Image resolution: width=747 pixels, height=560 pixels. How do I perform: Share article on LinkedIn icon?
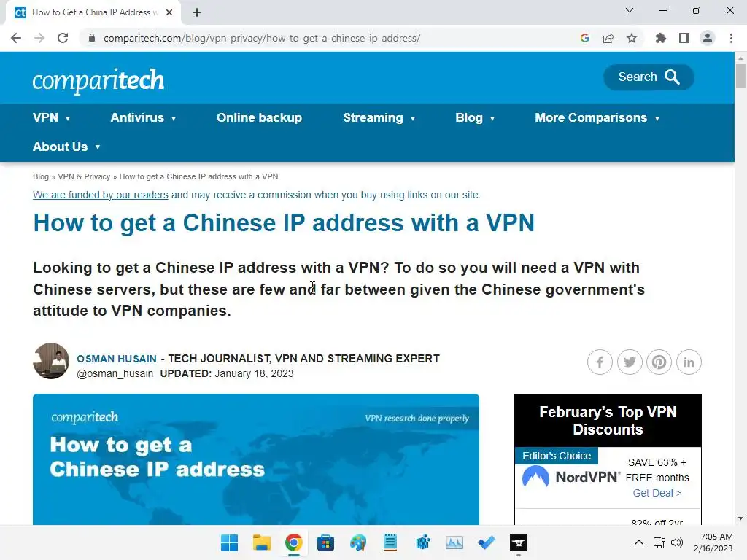689,362
